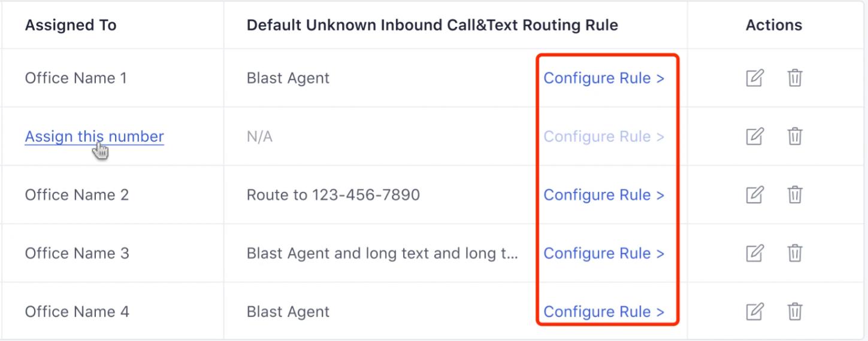Select the Route to 123-456-7890 cell
The image size is (868, 341).
click(333, 195)
